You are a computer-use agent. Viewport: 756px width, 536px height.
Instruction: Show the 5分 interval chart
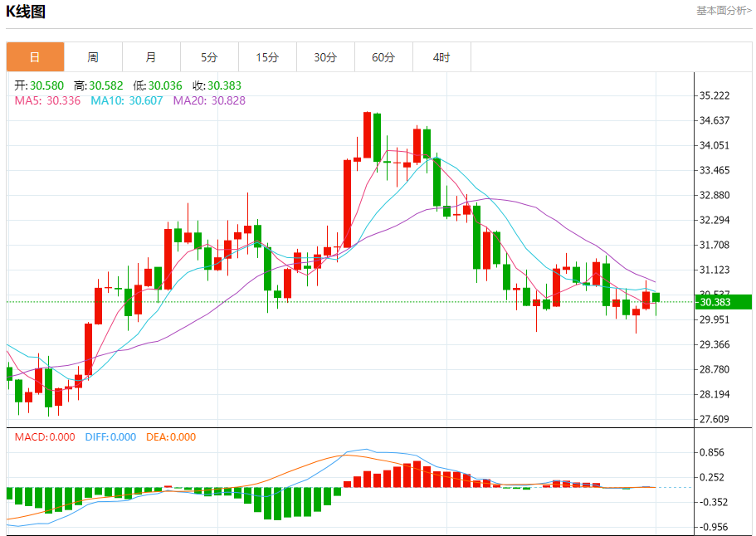[209, 57]
